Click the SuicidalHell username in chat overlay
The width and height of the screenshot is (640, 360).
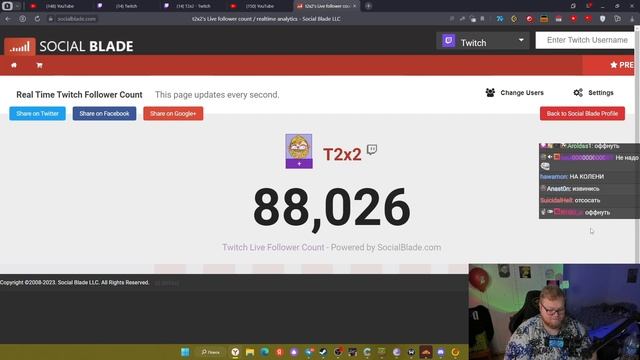click(x=556, y=200)
